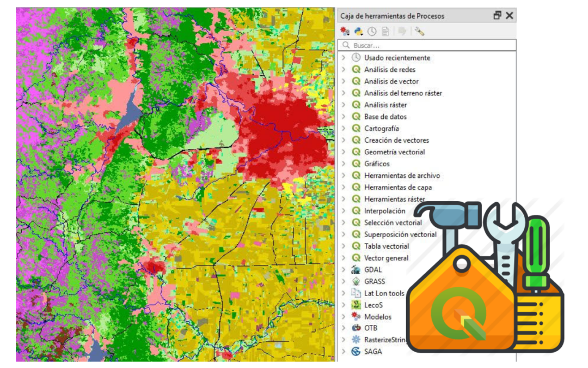The width and height of the screenshot is (588, 368).
Task: Expand the GDAL provider group
Action: tap(344, 270)
